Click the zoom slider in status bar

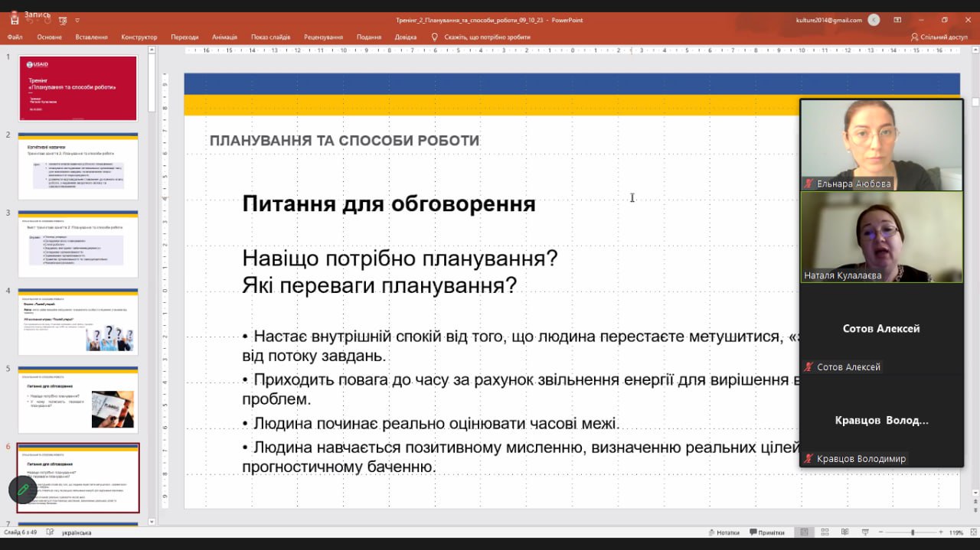pos(911,532)
